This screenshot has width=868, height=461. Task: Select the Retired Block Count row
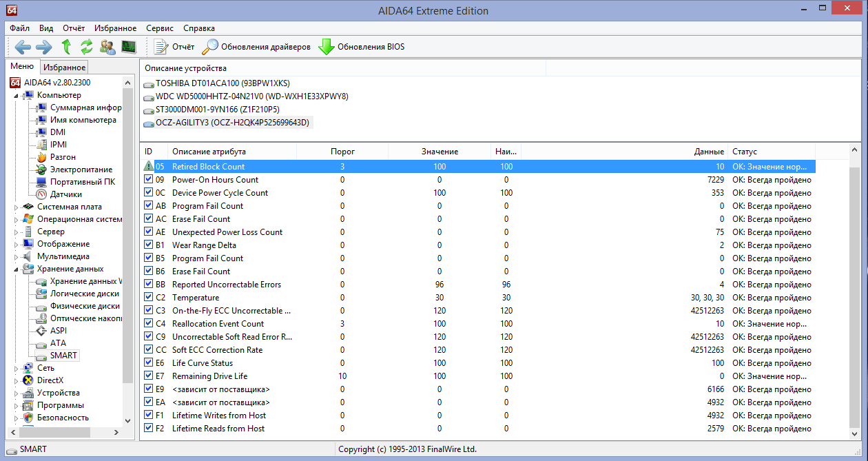pos(479,167)
